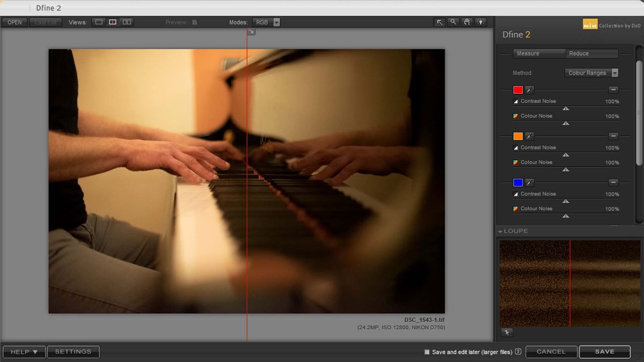Enable Save and edit later checkbox
Viewport: 644px width, 362px height.
(427, 352)
